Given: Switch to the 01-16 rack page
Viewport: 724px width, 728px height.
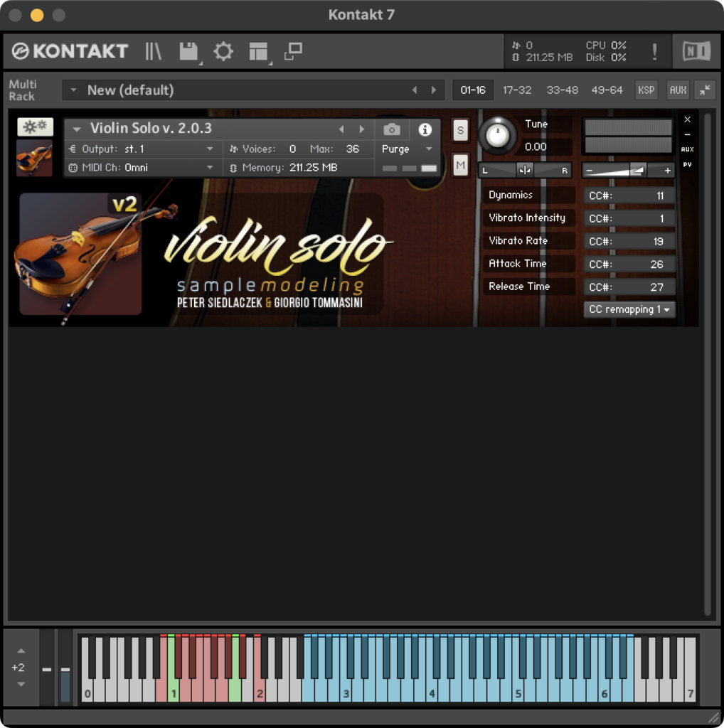Looking at the screenshot, I should (x=473, y=90).
